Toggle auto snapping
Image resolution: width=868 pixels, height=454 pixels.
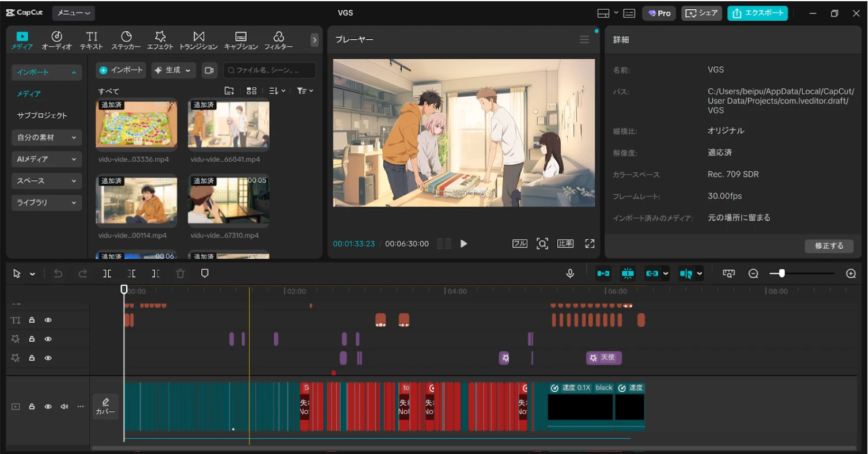[x=628, y=274]
